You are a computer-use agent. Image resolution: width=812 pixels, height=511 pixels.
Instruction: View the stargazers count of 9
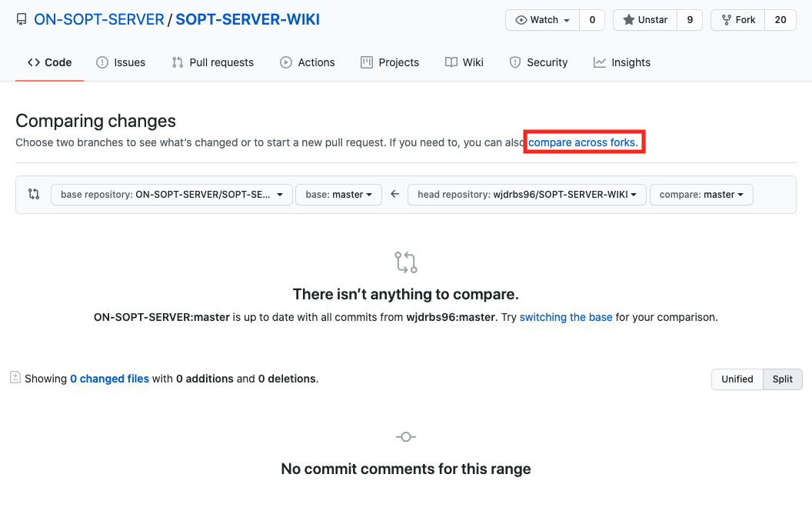pos(690,20)
